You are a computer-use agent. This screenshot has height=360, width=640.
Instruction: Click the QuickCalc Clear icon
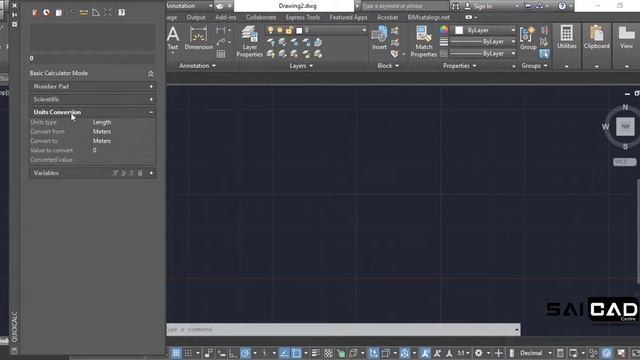tap(36, 12)
